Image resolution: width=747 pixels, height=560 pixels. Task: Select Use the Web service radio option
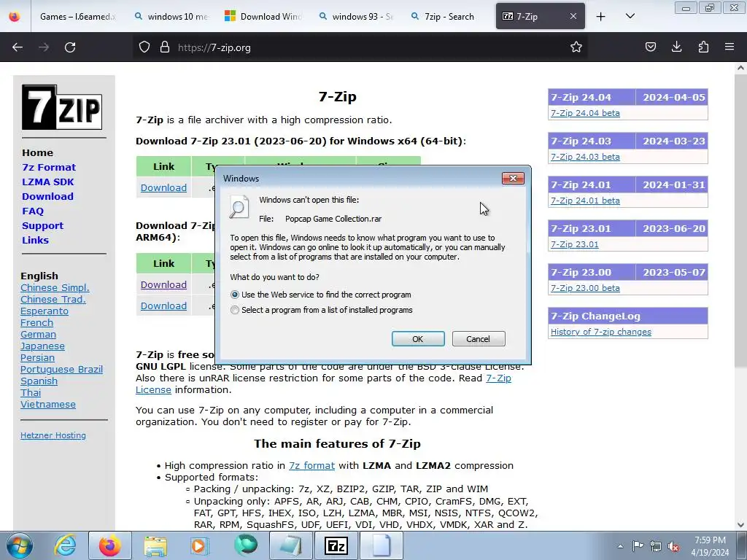[x=235, y=295]
